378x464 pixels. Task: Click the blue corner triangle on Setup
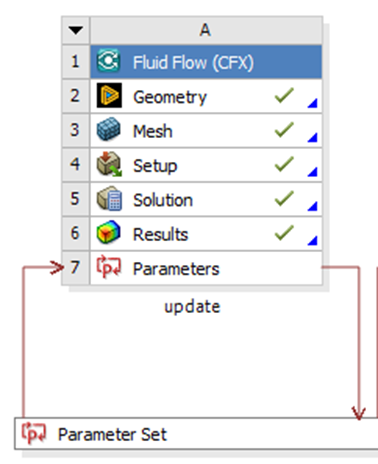click(x=313, y=172)
